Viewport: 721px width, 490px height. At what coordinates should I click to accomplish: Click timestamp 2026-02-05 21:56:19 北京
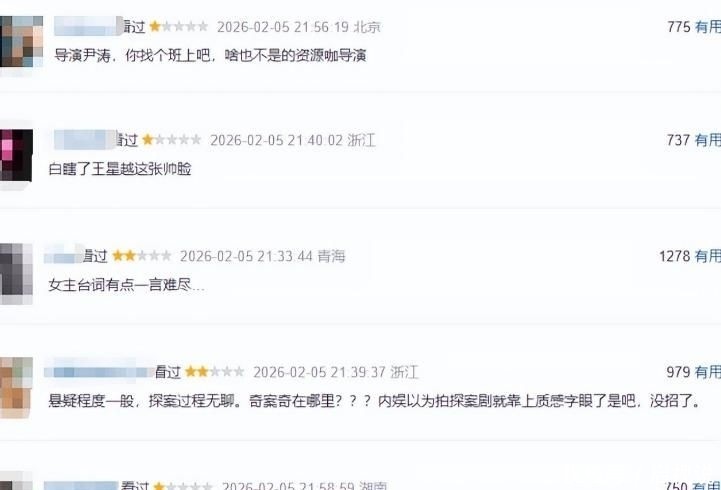click(x=299, y=27)
